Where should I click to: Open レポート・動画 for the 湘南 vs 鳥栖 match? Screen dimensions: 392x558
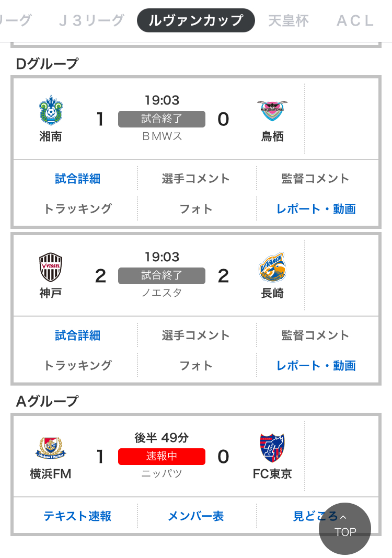[x=316, y=209]
